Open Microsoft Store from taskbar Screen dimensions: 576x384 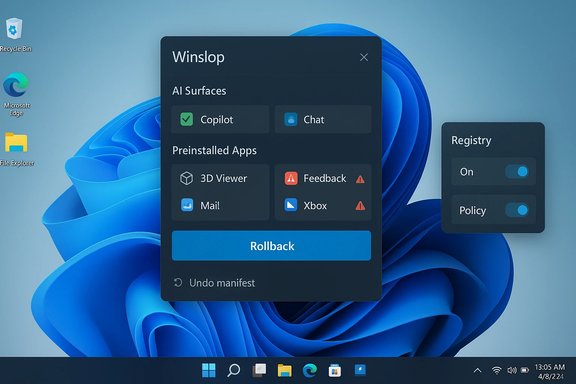335,370
